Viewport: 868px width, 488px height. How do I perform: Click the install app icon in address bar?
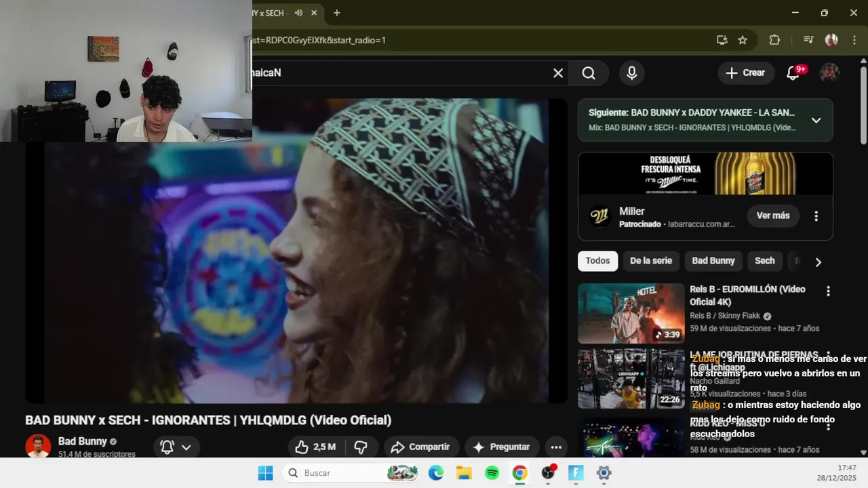coord(722,40)
